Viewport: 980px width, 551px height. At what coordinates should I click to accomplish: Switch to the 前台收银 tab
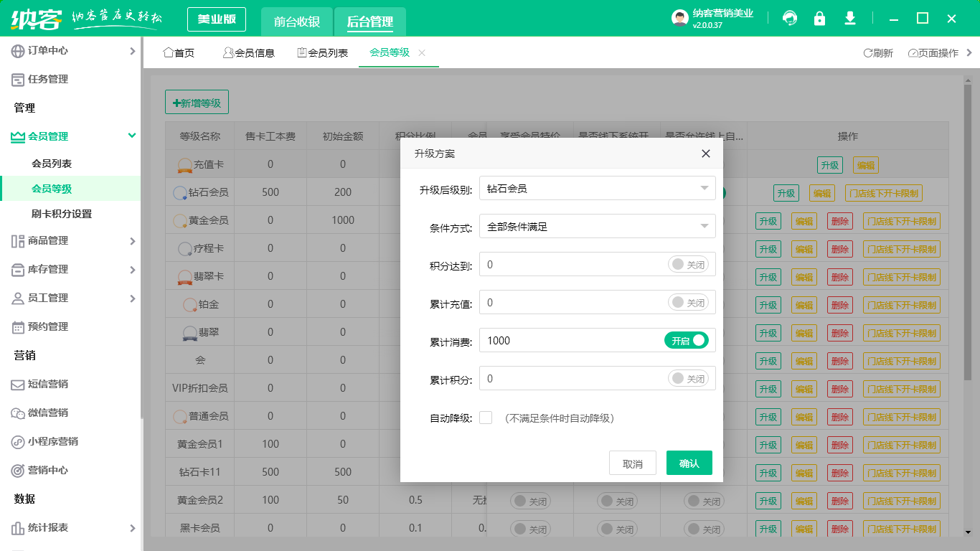coord(297,22)
